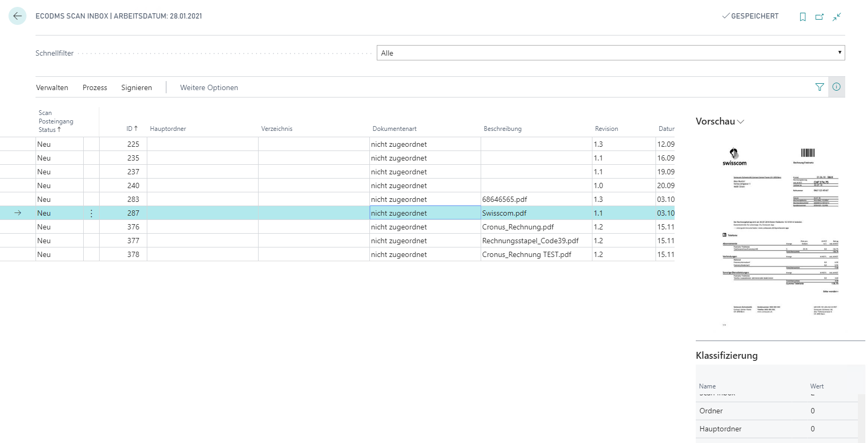Screen dimensions: 868x443
Task: Click the collapse page icon
Action: click(837, 17)
